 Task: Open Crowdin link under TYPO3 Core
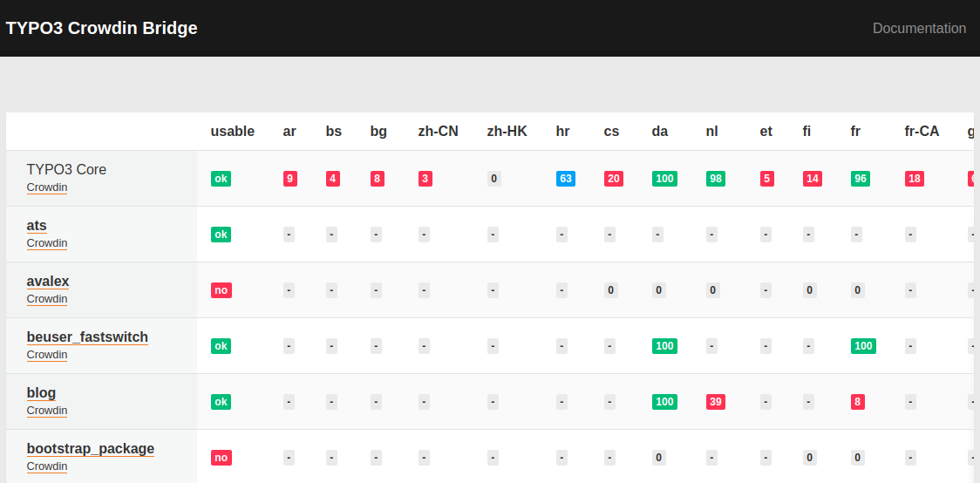(x=47, y=187)
